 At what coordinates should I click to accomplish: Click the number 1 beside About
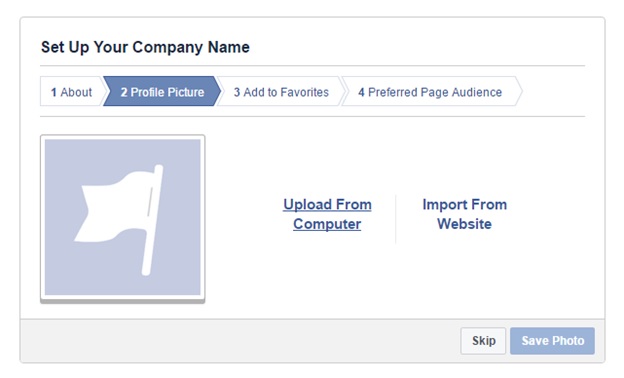[54, 92]
